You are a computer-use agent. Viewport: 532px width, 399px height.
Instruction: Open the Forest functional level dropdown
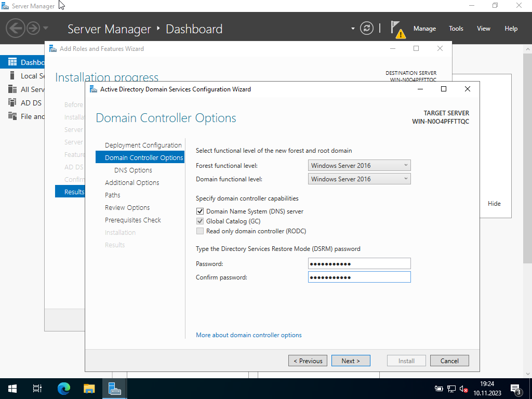pos(359,165)
